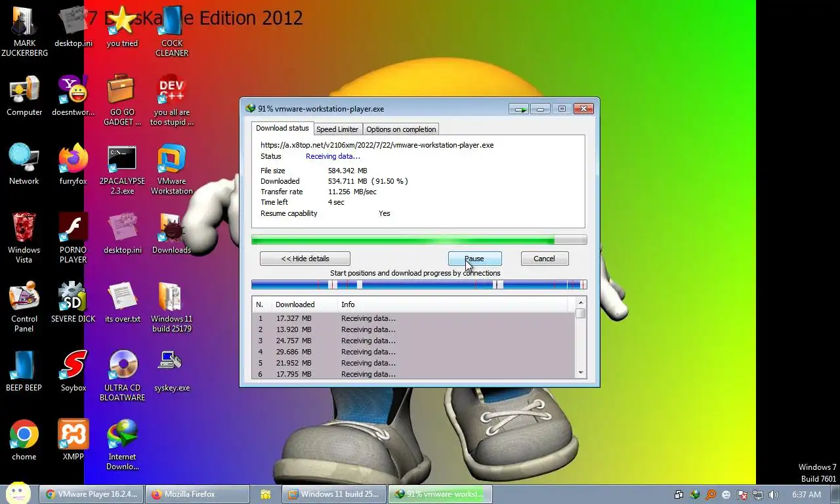Open the ULTRA CD BLOATWARE disc icon
Image resolution: width=840 pixels, height=504 pixels.
pos(122,376)
